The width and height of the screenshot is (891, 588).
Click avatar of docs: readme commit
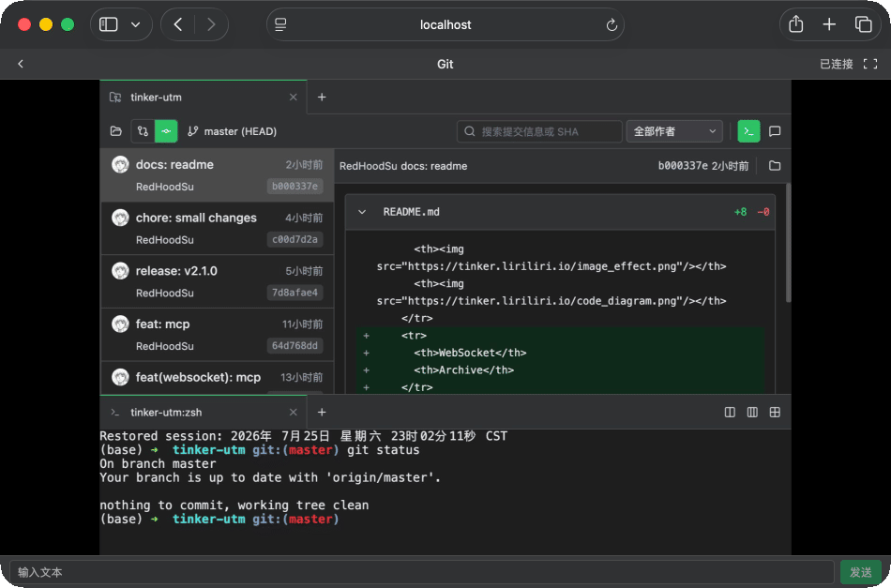click(120, 165)
